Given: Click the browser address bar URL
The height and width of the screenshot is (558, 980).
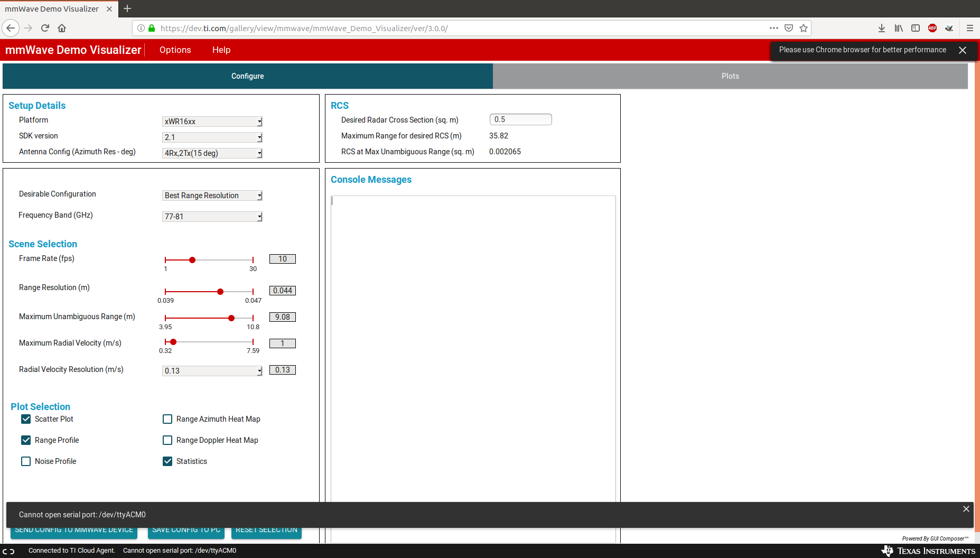Looking at the screenshot, I should pos(304,28).
